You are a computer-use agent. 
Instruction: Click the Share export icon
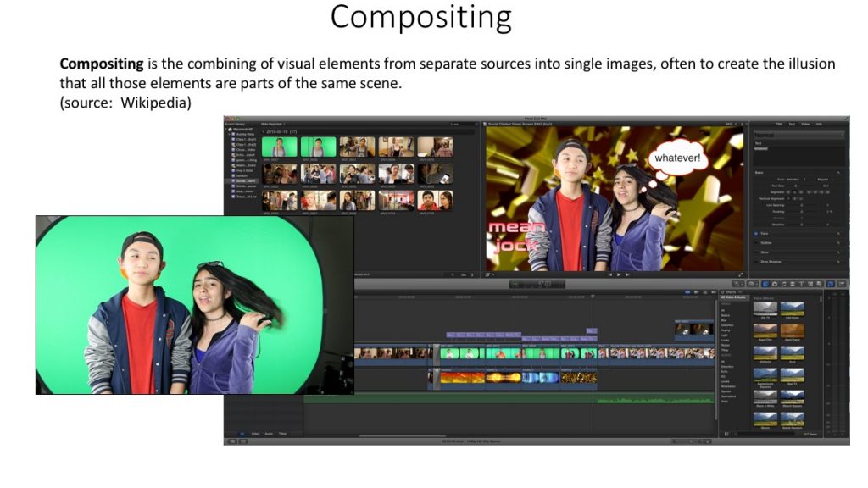coord(842,284)
